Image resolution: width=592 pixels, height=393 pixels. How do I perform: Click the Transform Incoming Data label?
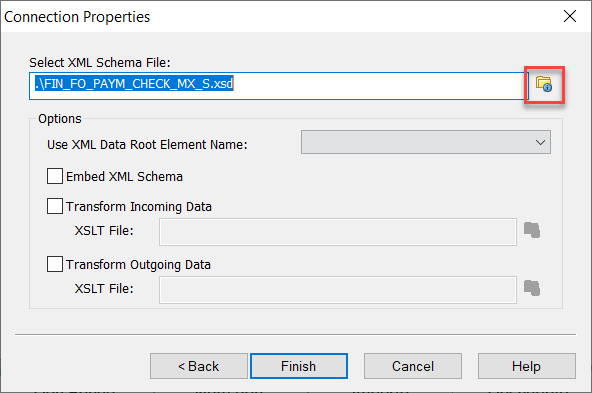[x=139, y=207]
